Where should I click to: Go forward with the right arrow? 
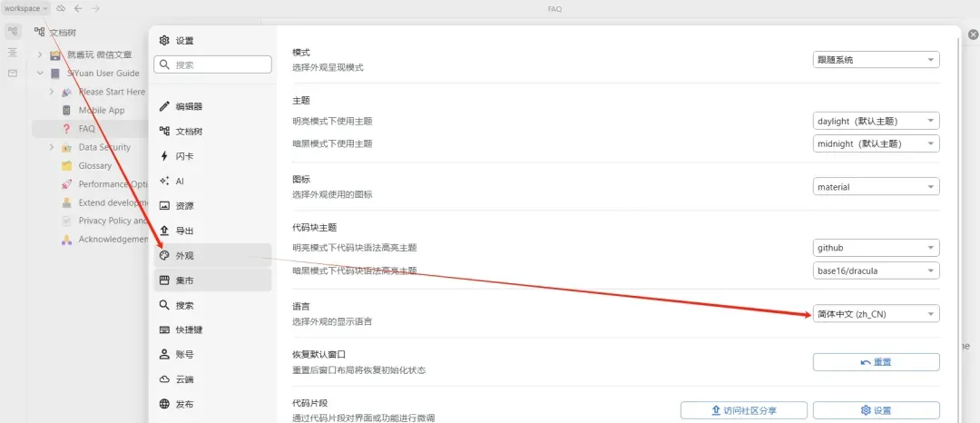(x=95, y=8)
